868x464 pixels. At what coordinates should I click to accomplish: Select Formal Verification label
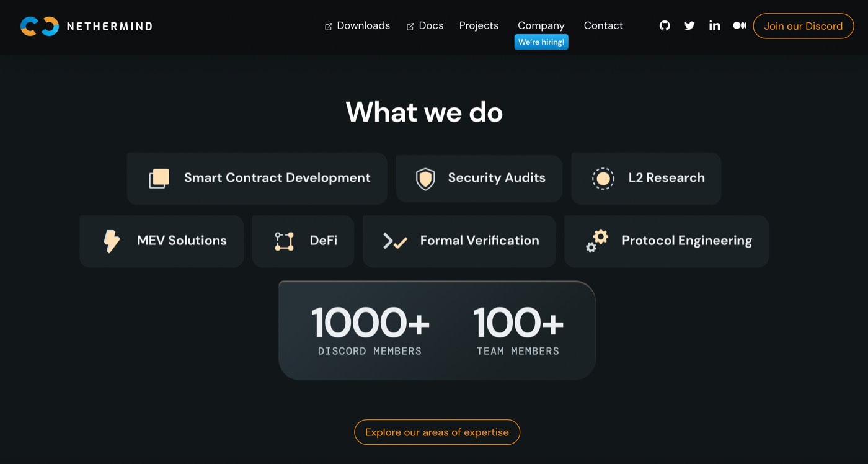(480, 241)
